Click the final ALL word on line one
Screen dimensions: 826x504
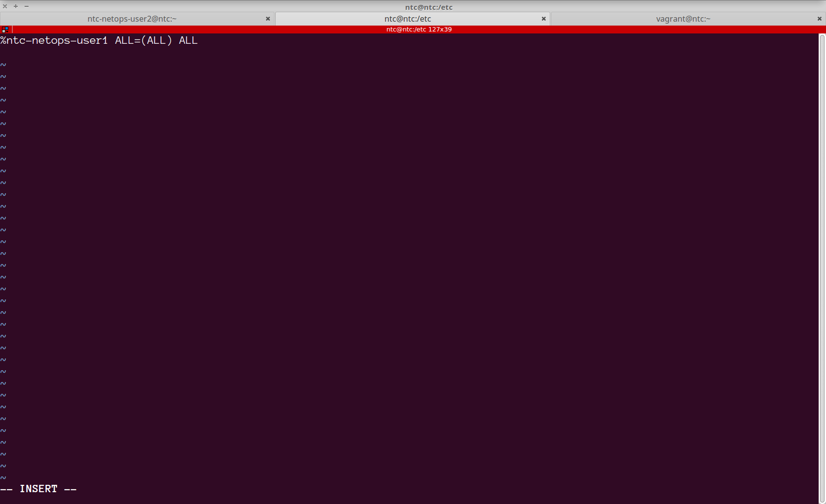[188, 40]
